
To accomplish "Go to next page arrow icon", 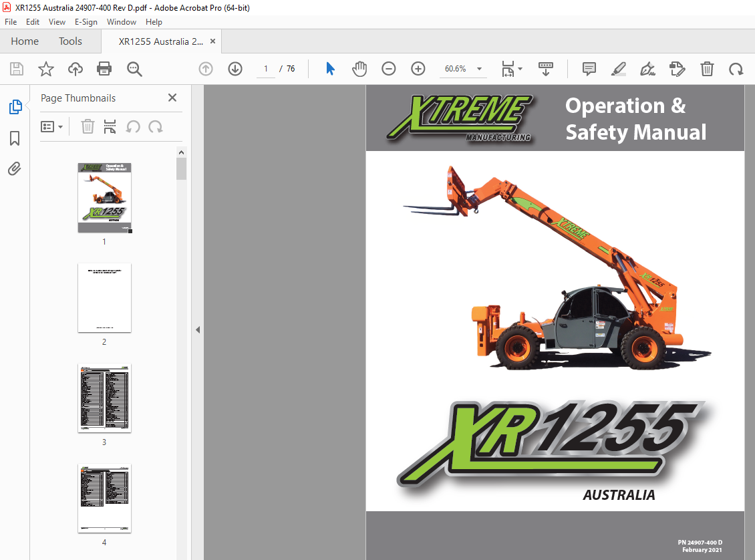I will pos(235,69).
